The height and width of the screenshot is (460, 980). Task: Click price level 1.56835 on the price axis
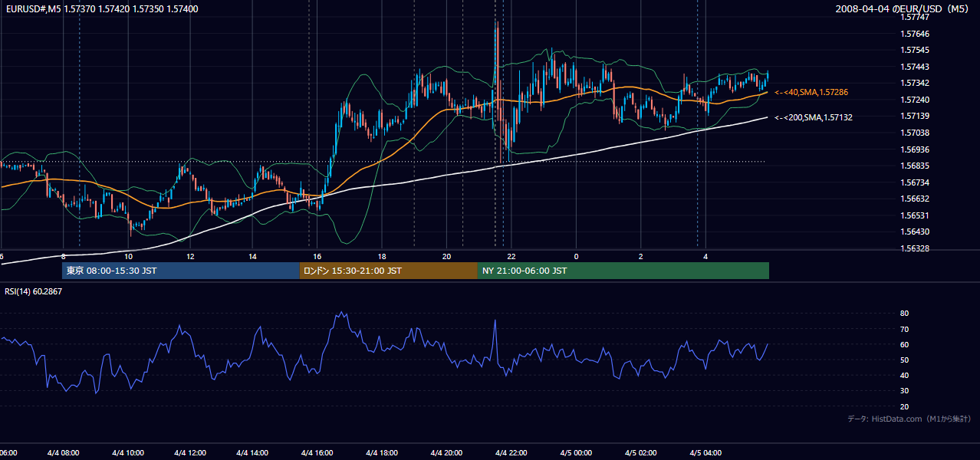click(915, 166)
